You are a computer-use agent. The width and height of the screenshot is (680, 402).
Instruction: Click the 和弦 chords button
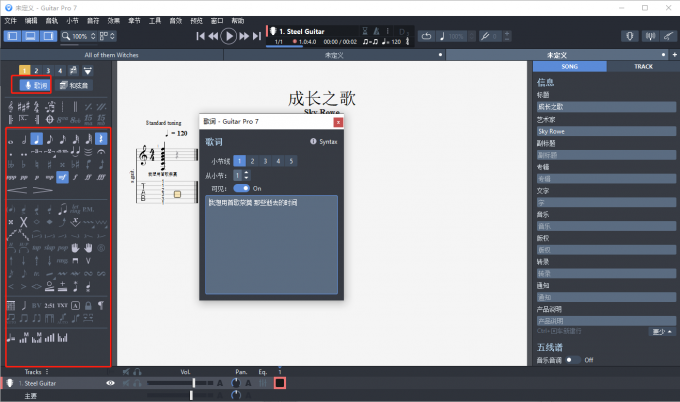(x=74, y=85)
